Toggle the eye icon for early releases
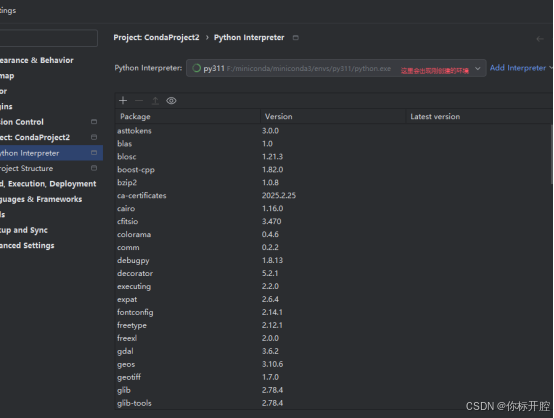The height and width of the screenshot is (418, 554). point(171,101)
